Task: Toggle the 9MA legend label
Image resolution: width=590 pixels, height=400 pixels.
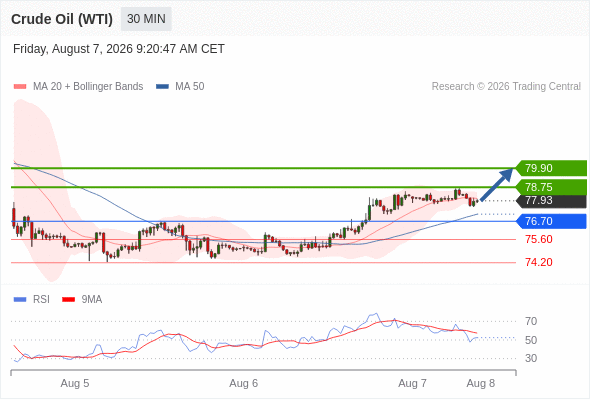Action: 92,300
